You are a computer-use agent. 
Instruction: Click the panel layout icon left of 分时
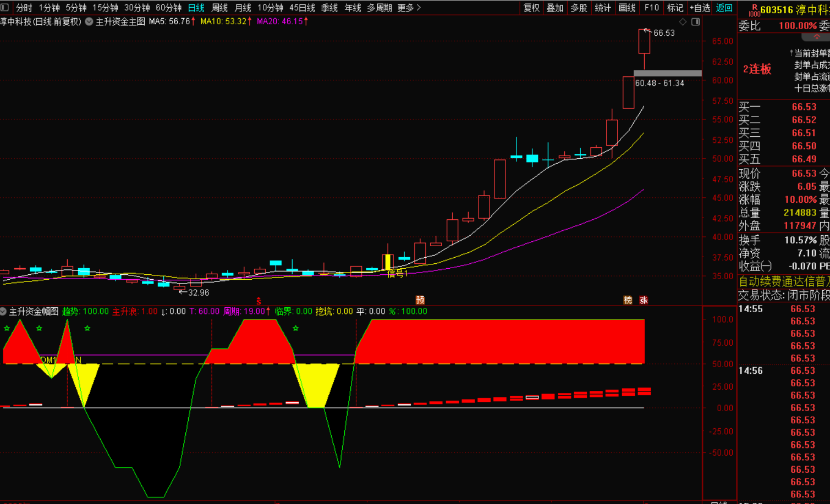[x=5, y=8]
